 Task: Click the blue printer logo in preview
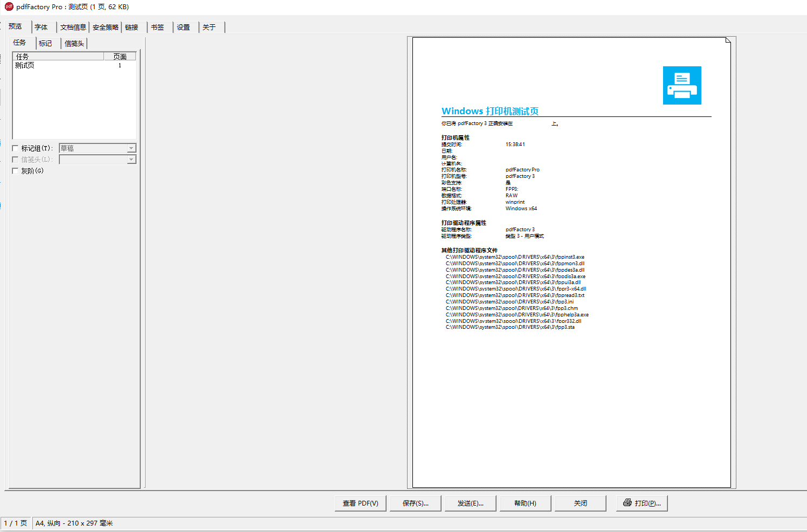pos(682,85)
